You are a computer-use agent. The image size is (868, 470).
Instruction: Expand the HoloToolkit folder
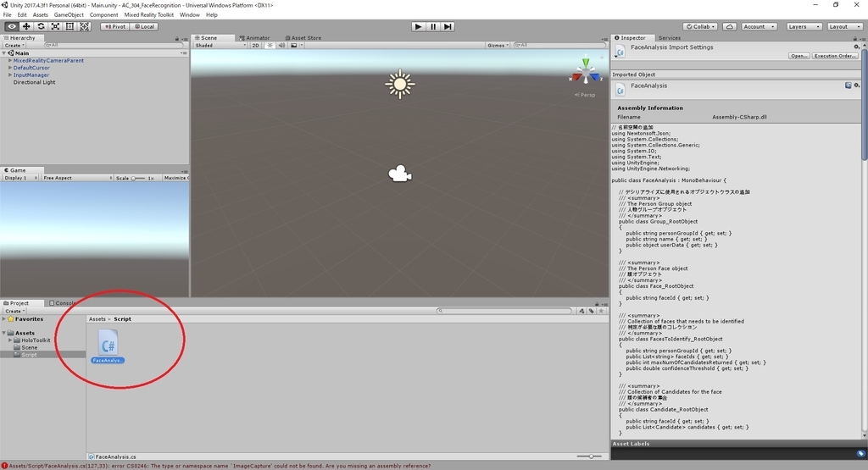(x=10, y=340)
